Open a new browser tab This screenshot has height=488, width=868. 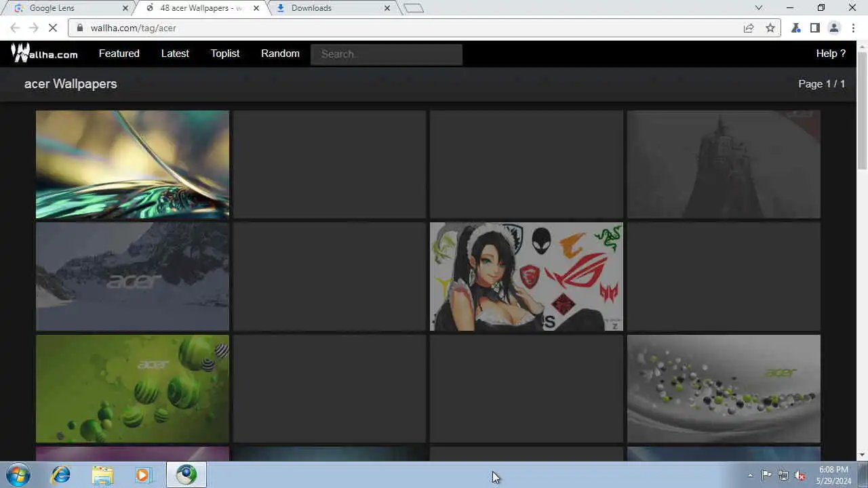point(413,8)
